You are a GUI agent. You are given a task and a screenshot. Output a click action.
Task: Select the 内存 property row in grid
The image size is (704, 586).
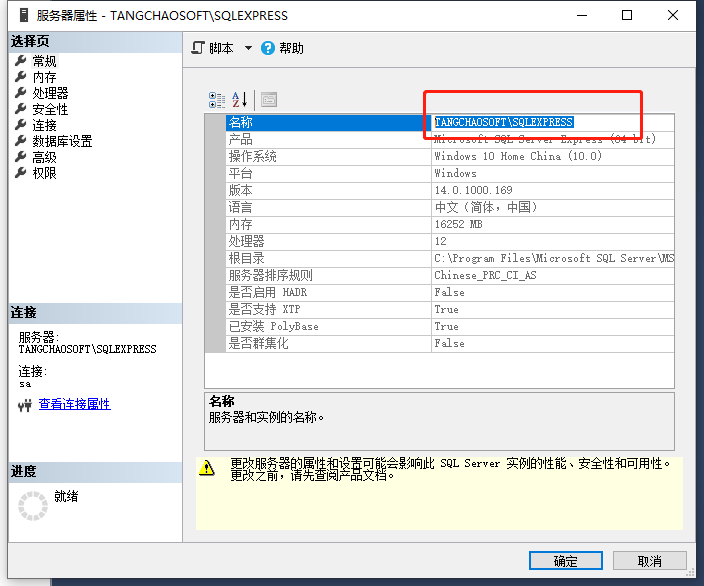[x=328, y=225]
